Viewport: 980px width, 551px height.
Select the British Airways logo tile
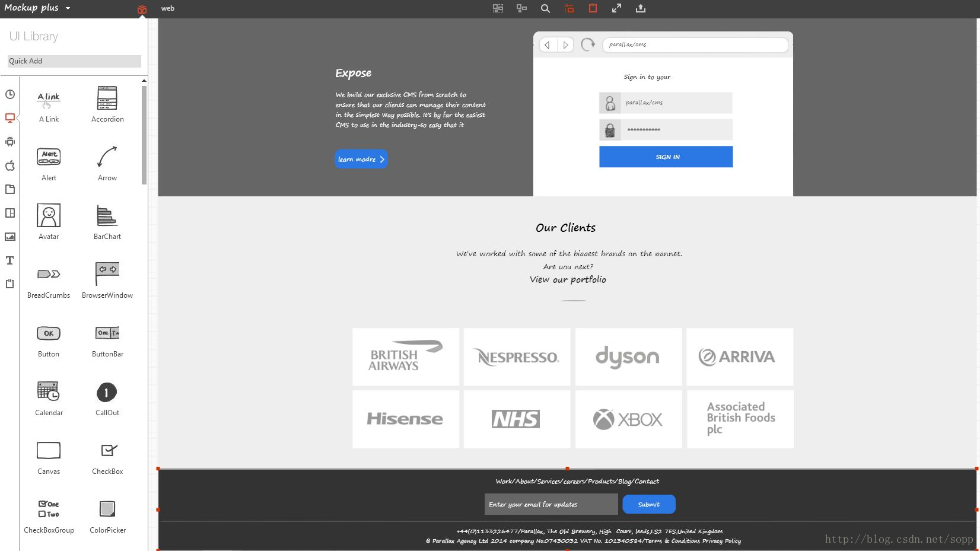[x=406, y=357]
